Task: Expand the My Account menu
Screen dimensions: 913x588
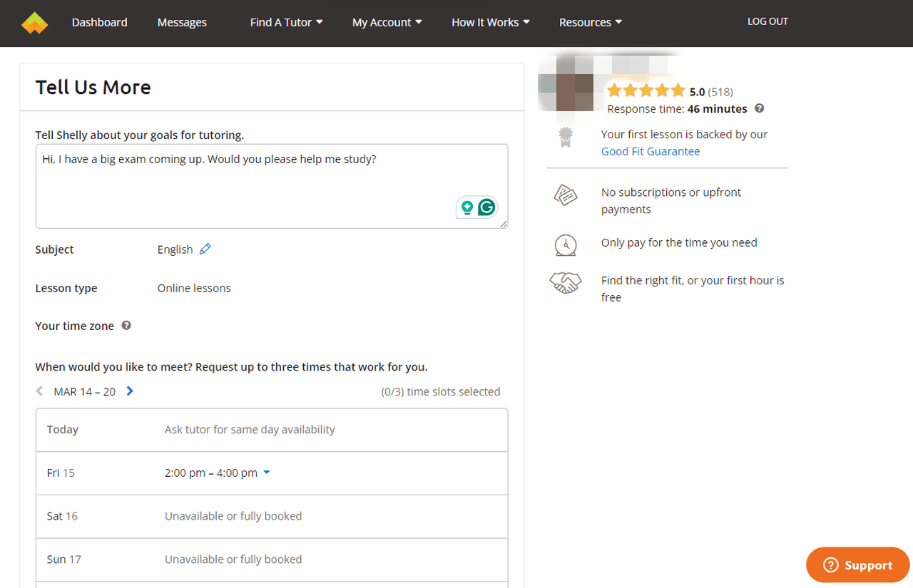Action: click(x=387, y=22)
